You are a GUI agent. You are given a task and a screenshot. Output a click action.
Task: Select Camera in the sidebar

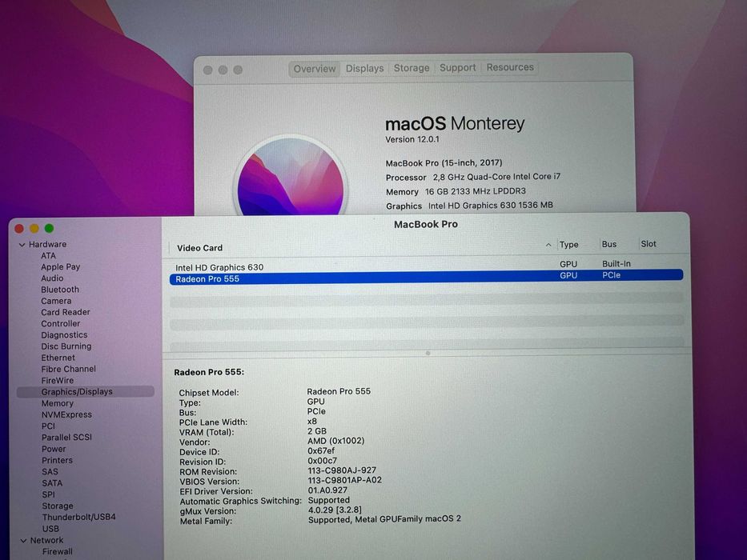point(56,301)
